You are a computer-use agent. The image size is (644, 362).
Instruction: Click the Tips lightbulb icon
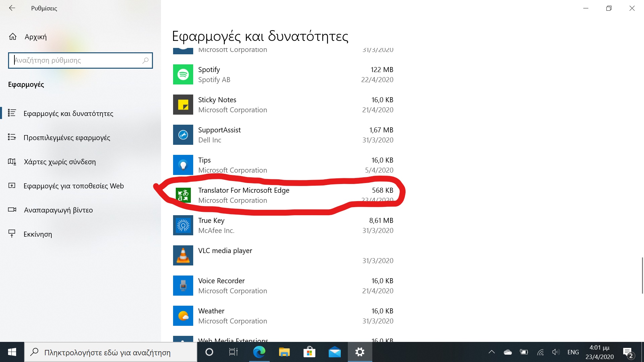pyautogui.click(x=183, y=165)
